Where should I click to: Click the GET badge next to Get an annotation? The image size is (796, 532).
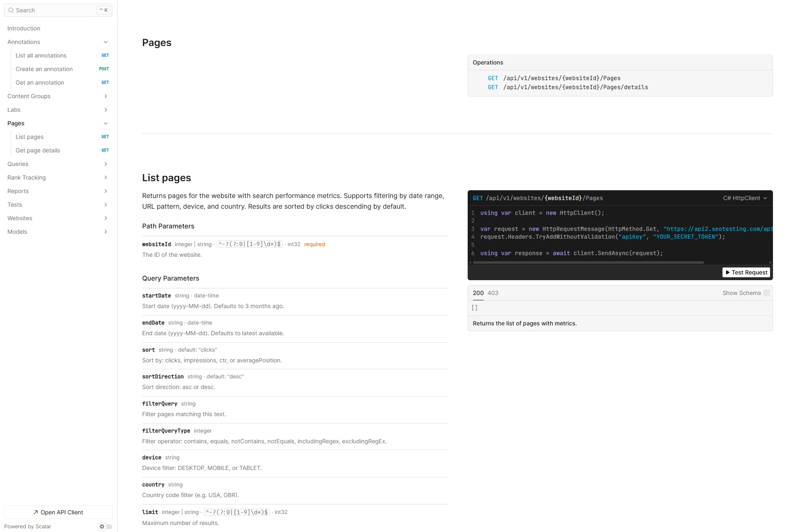tap(105, 83)
